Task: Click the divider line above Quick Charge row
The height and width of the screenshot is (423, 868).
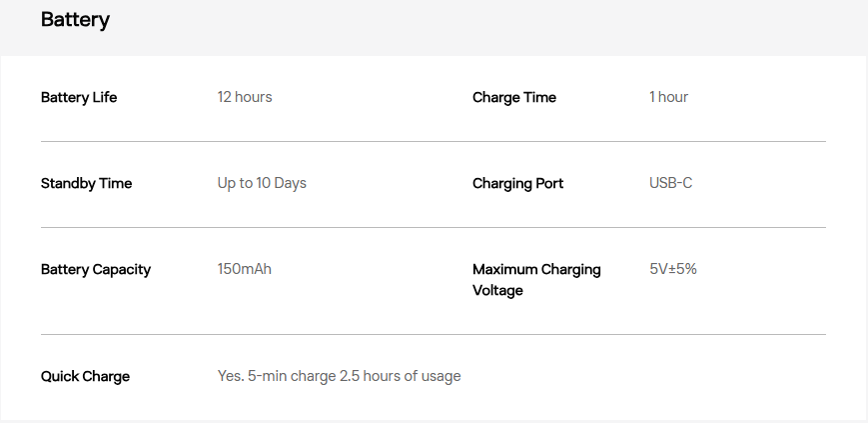Action: pyautogui.click(x=433, y=334)
